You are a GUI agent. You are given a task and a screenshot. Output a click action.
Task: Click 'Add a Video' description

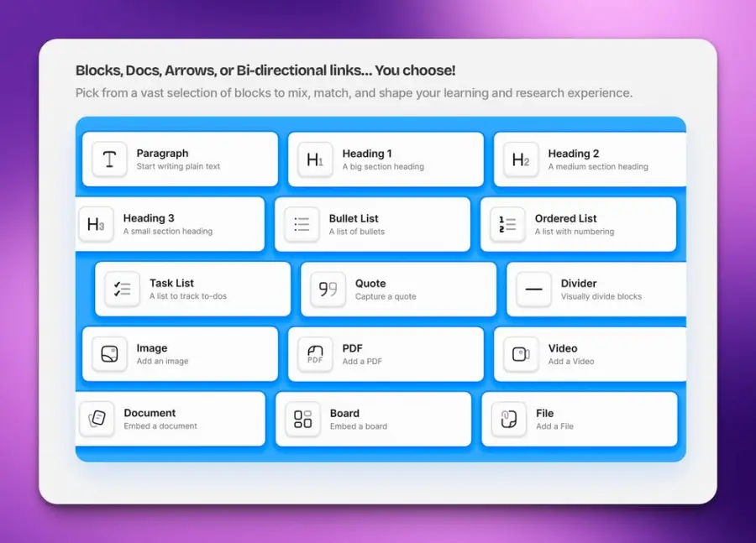click(x=571, y=362)
